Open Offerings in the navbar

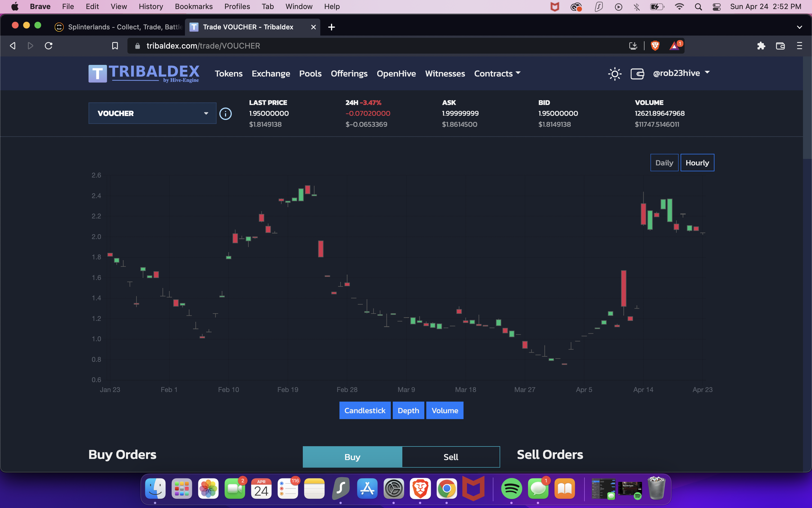pos(349,73)
